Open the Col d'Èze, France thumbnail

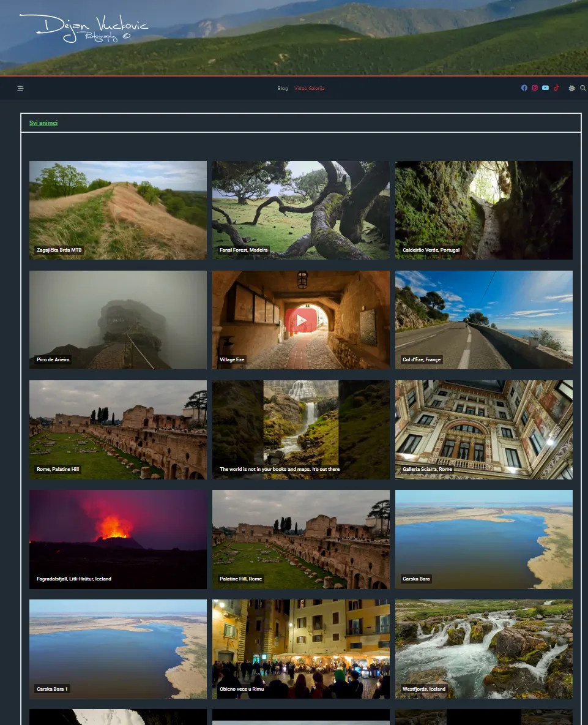[x=483, y=320]
